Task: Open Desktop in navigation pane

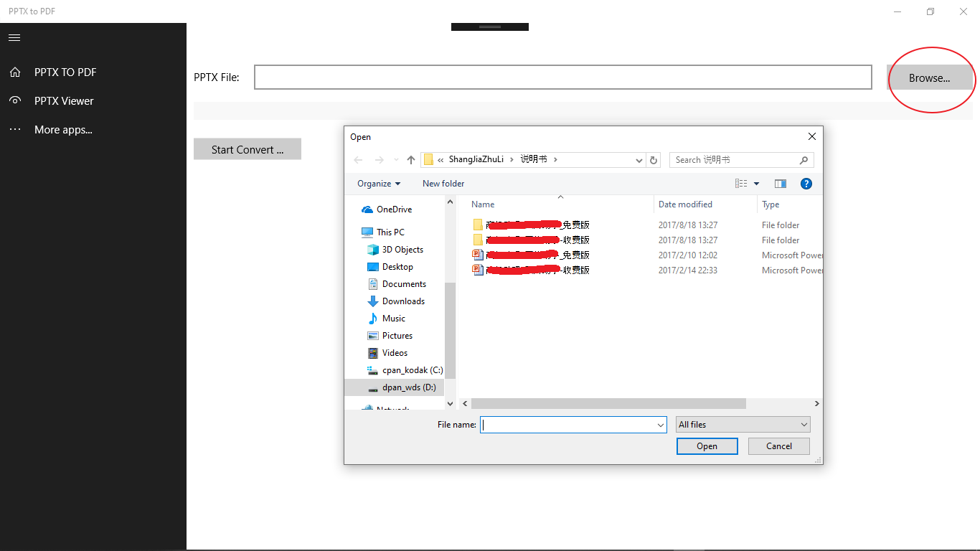Action: click(x=390, y=267)
